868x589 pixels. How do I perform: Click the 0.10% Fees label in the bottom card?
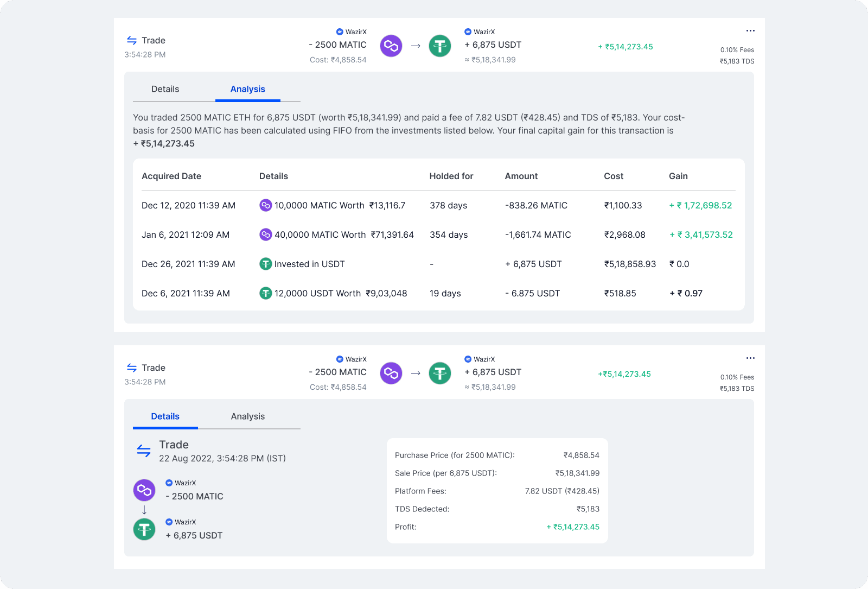coord(737,377)
